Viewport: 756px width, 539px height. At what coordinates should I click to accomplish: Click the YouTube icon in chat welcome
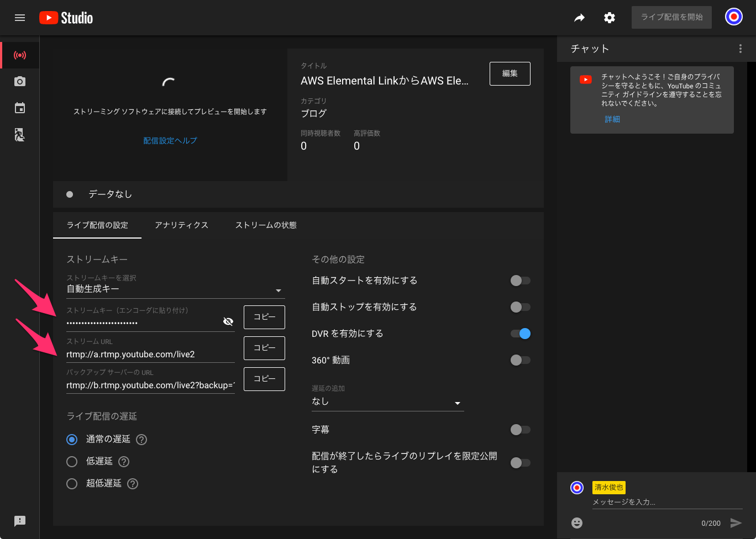pyautogui.click(x=586, y=80)
